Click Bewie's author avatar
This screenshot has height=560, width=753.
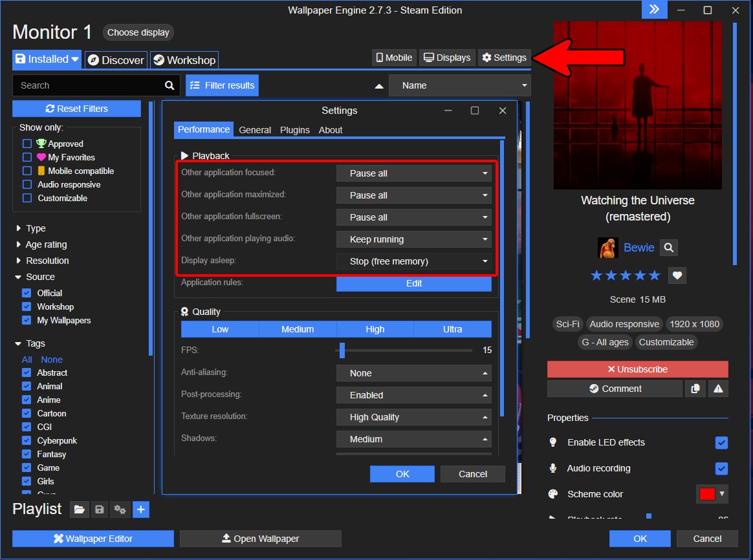coord(607,248)
